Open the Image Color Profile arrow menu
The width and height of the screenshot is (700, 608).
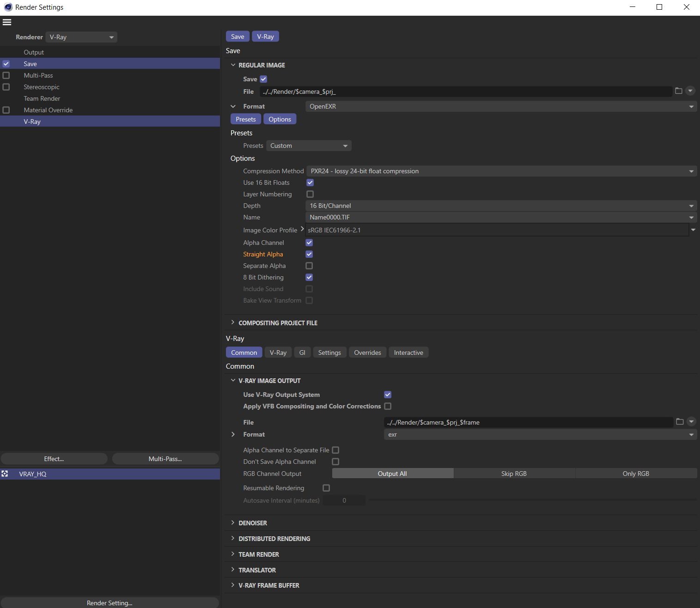click(x=693, y=230)
